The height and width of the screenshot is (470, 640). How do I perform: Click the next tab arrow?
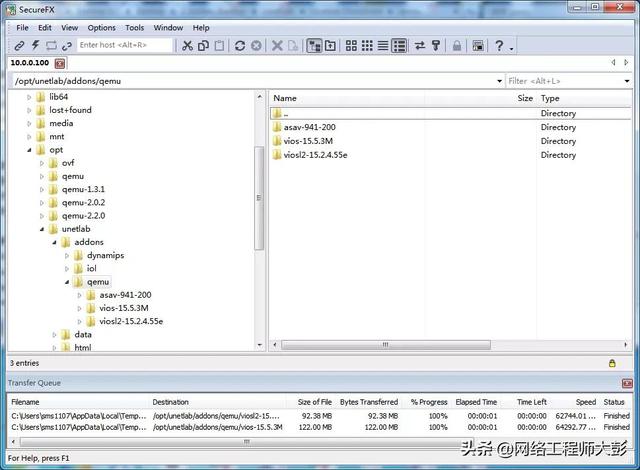(x=626, y=62)
